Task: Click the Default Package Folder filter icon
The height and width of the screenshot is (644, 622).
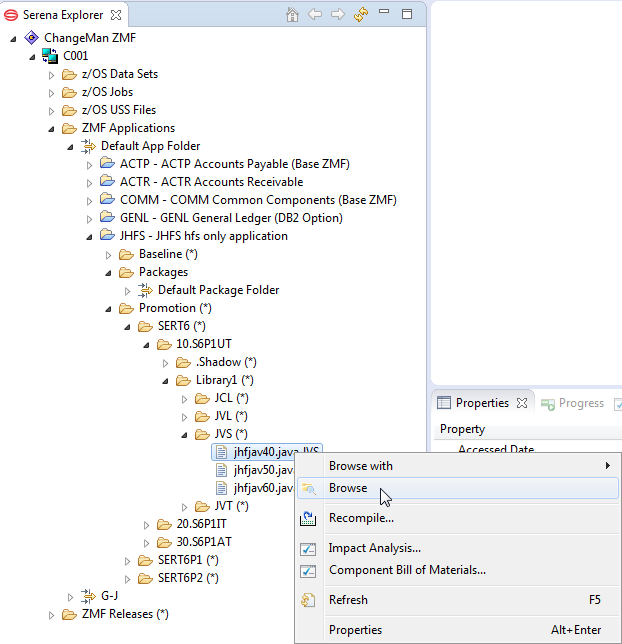Action: [145, 290]
